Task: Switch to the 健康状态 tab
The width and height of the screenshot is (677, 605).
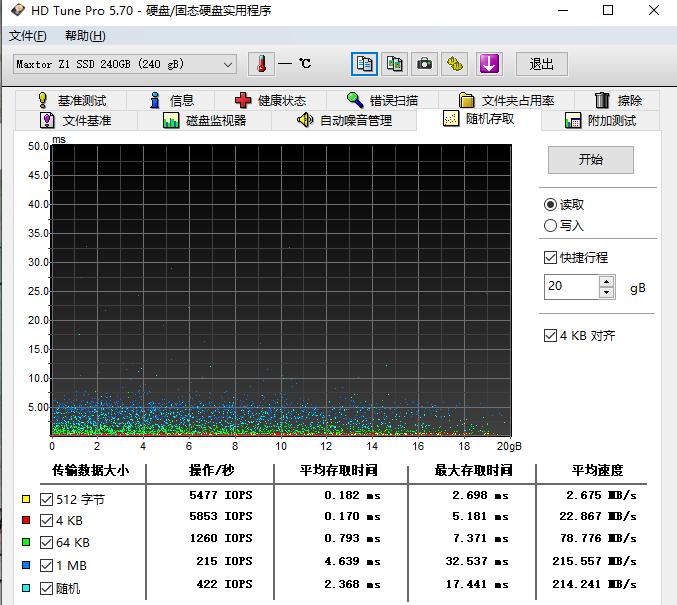Action: pos(270,100)
